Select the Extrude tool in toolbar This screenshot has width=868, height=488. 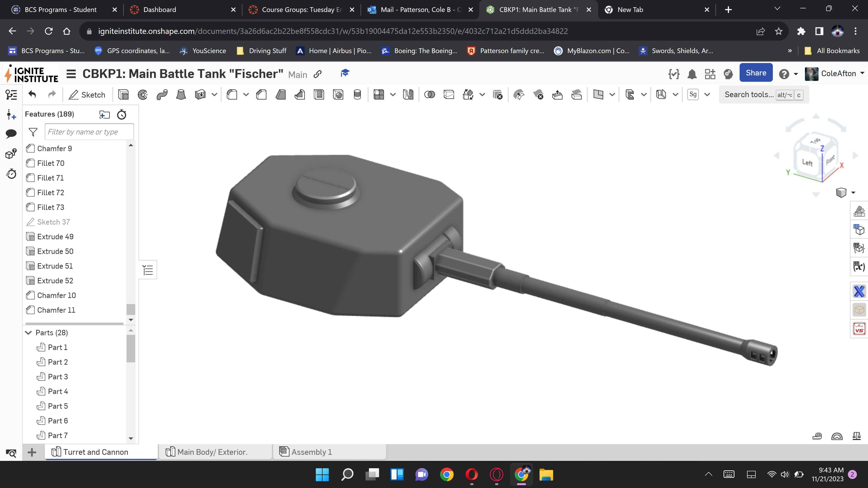[123, 95]
